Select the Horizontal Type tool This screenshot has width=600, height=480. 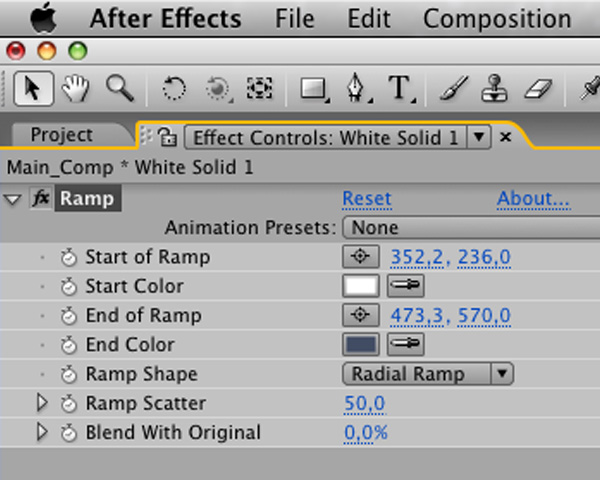coord(400,89)
